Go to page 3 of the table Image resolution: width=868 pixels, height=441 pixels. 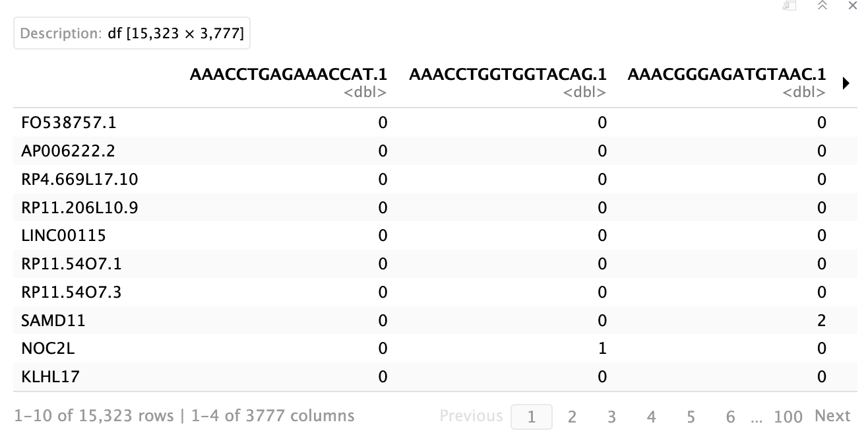click(611, 416)
